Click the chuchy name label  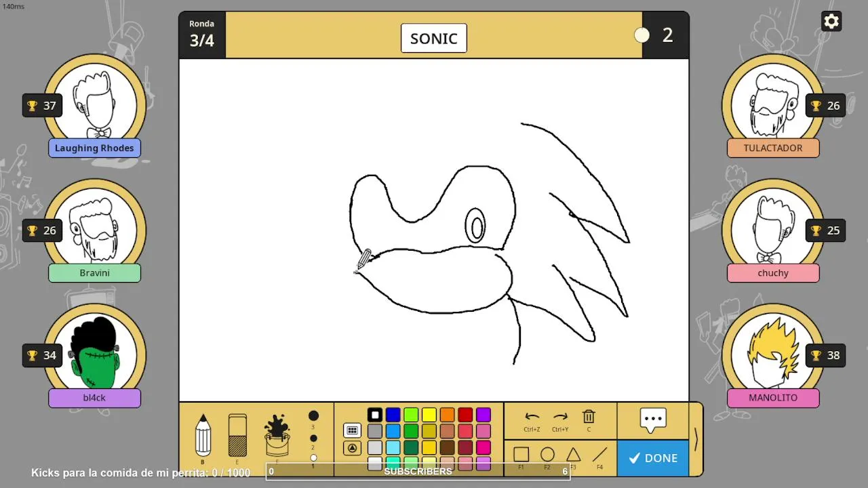pyautogui.click(x=773, y=272)
